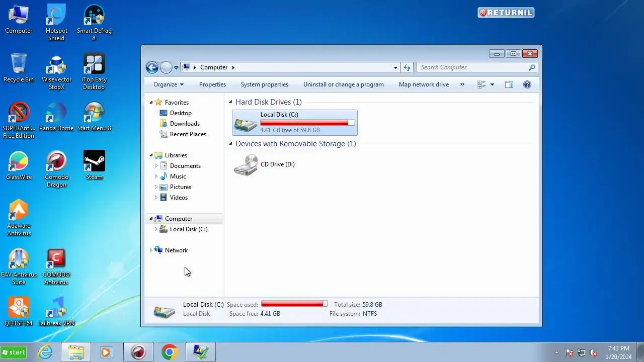Launch COMODO Antivirus shortcut
Screen dimensions: 644x362
(56, 267)
